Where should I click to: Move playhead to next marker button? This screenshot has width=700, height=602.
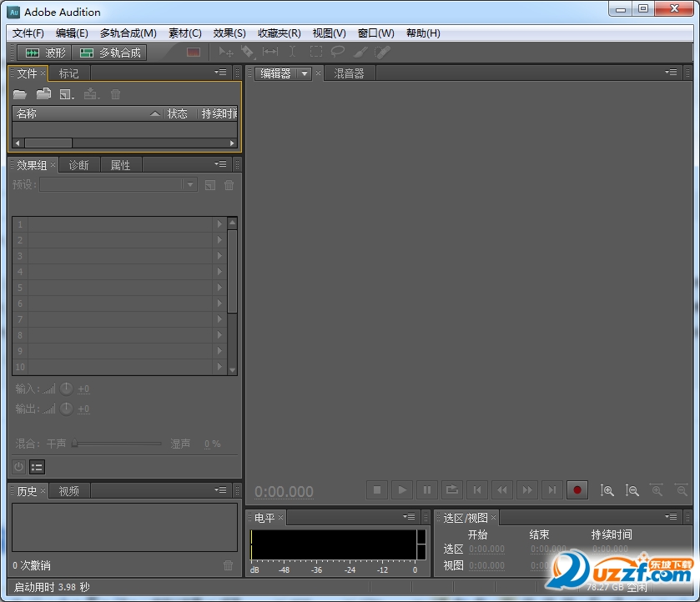click(551, 490)
